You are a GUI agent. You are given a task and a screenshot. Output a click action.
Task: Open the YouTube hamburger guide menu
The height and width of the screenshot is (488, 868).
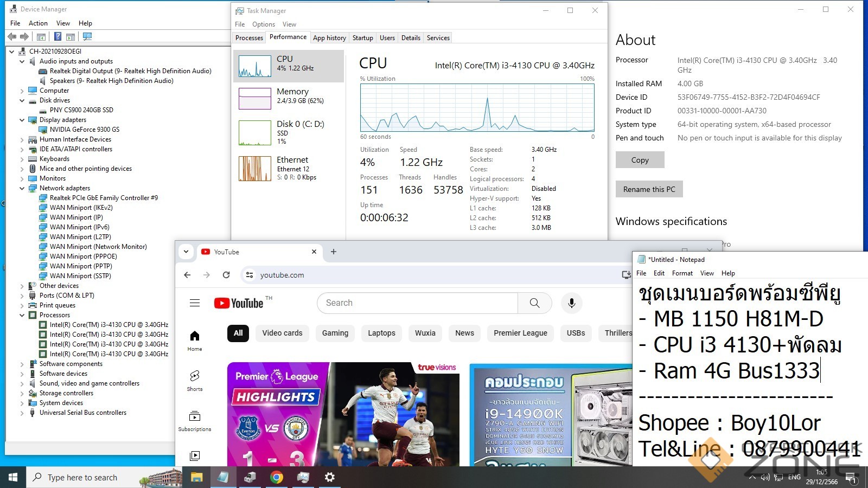pos(195,303)
